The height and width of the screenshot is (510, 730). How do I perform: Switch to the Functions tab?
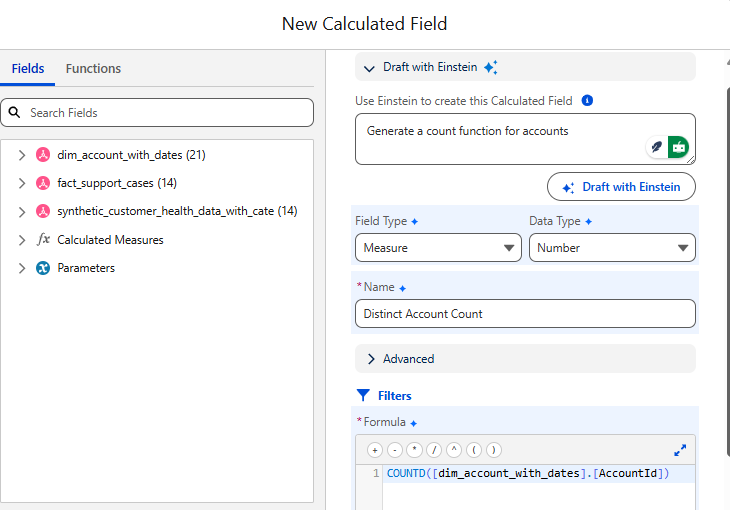[x=93, y=69]
